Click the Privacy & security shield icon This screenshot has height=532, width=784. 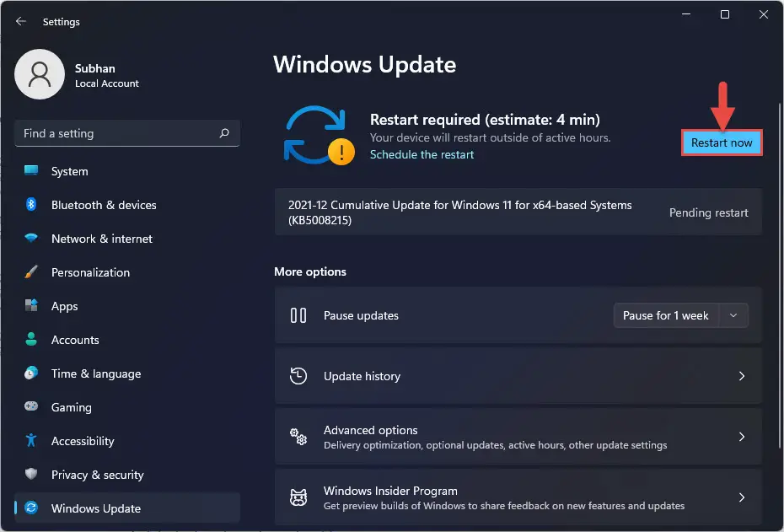(31, 475)
